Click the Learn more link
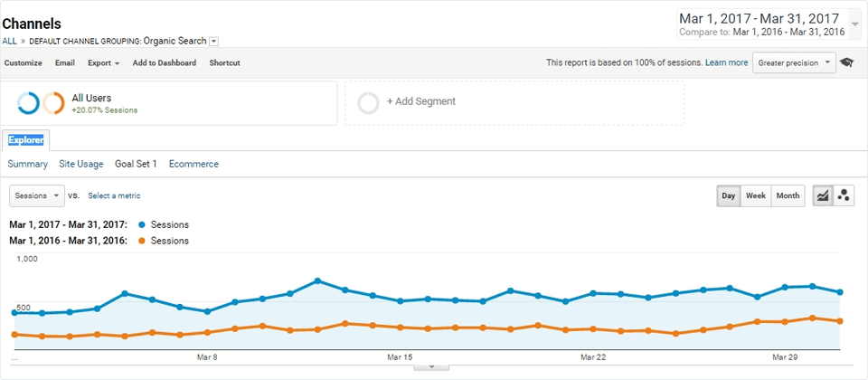The image size is (868, 380). tap(726, 62)
